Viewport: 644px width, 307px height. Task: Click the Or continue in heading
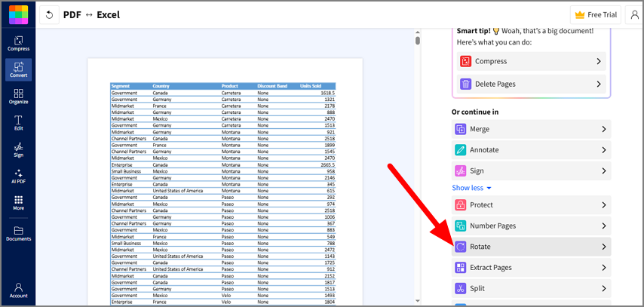475,112
